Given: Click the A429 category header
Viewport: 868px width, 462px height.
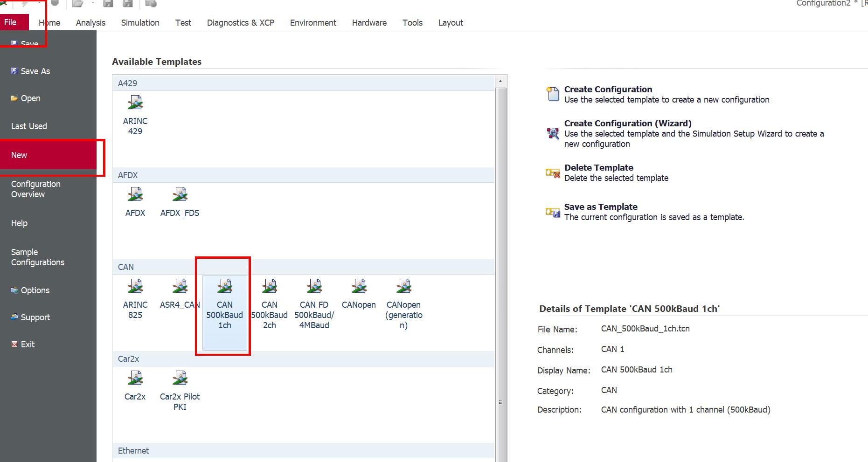Looking at the screenshot, I should tap(303, 83).
